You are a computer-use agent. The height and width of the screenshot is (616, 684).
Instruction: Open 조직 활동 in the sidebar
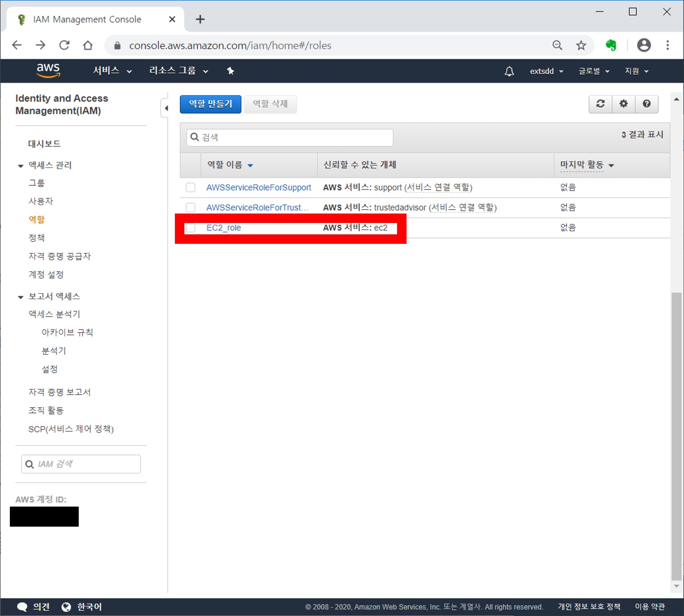[x=46, y=410]
